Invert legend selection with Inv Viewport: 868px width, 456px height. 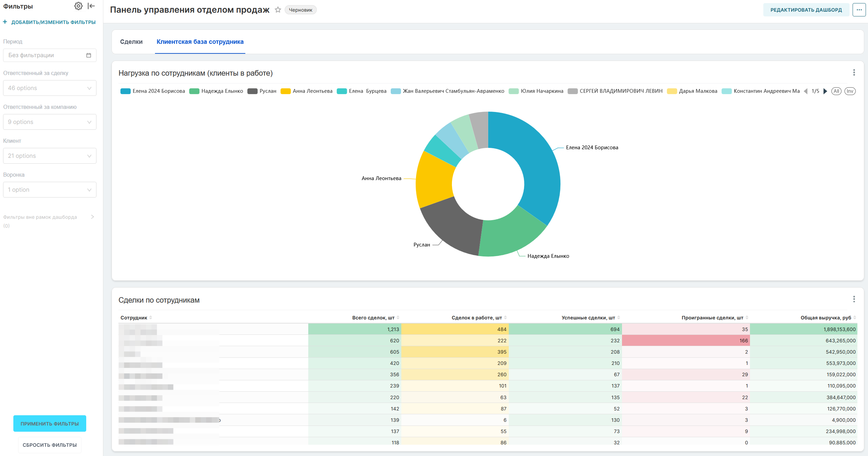850,91
